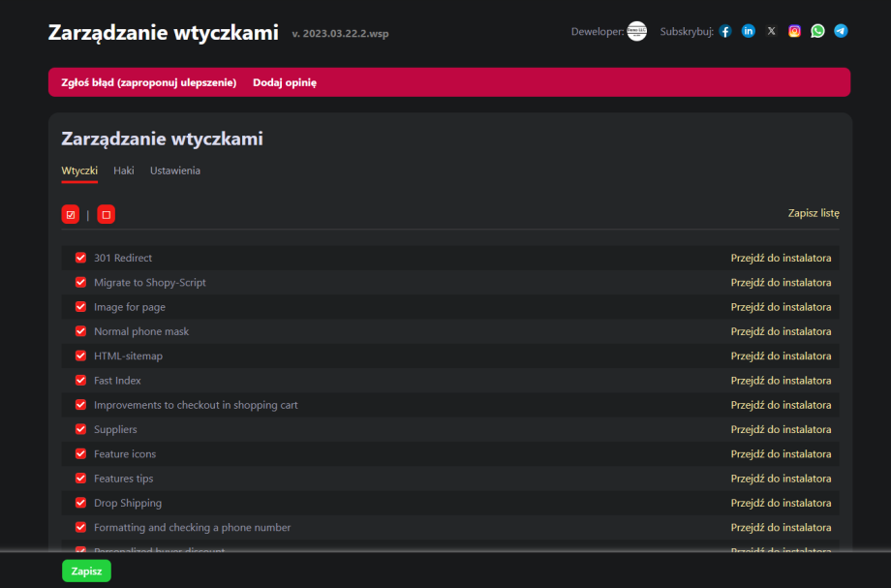This screenshot has height=588, width=891.
Task: Disable the Drop Shipping plugin checkbox
Action: [81, 503]
